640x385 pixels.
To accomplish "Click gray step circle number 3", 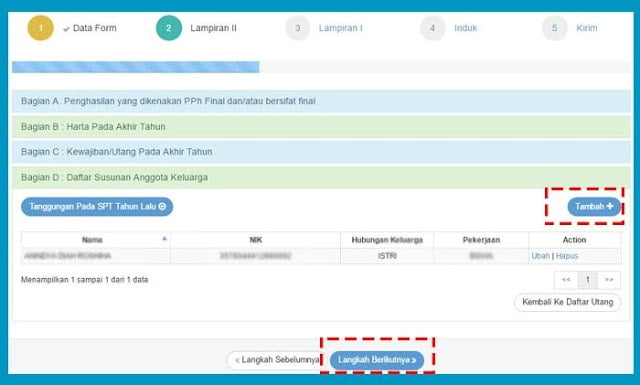I will (x=298, y=28).
